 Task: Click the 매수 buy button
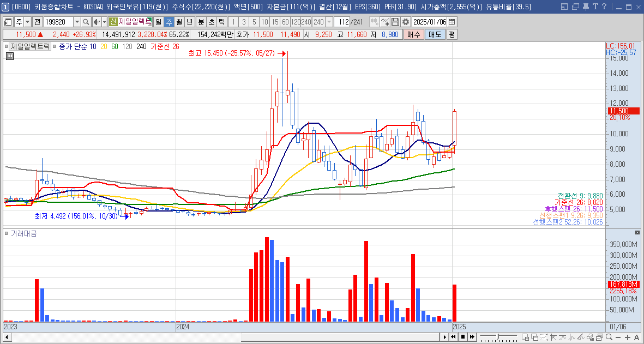point(413,35)
